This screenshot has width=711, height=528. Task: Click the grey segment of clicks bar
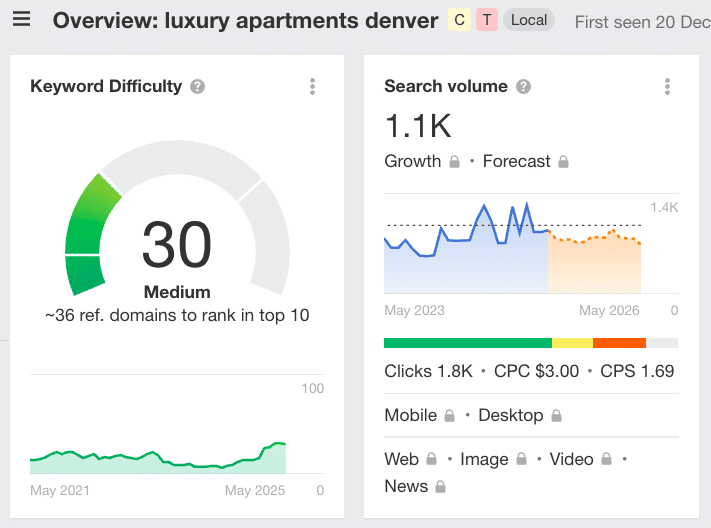662,343
